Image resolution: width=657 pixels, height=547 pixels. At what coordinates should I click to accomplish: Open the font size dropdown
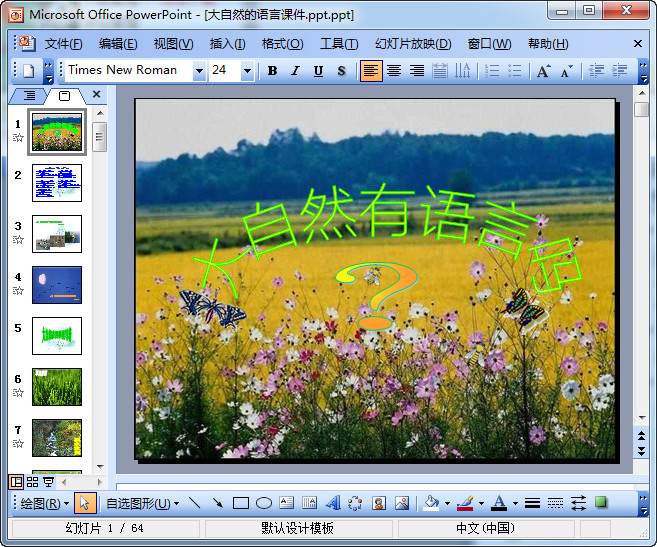pyautogui.click(x=248, y=71)
